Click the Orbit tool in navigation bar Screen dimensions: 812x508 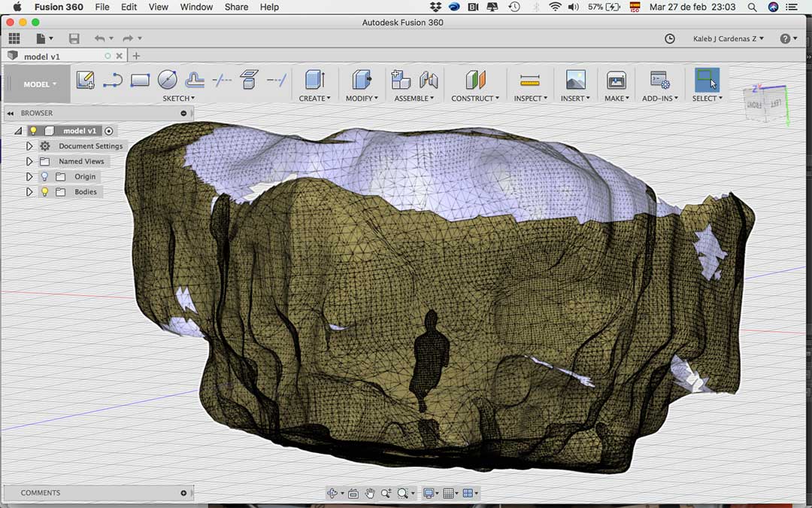tap(332, 493)
